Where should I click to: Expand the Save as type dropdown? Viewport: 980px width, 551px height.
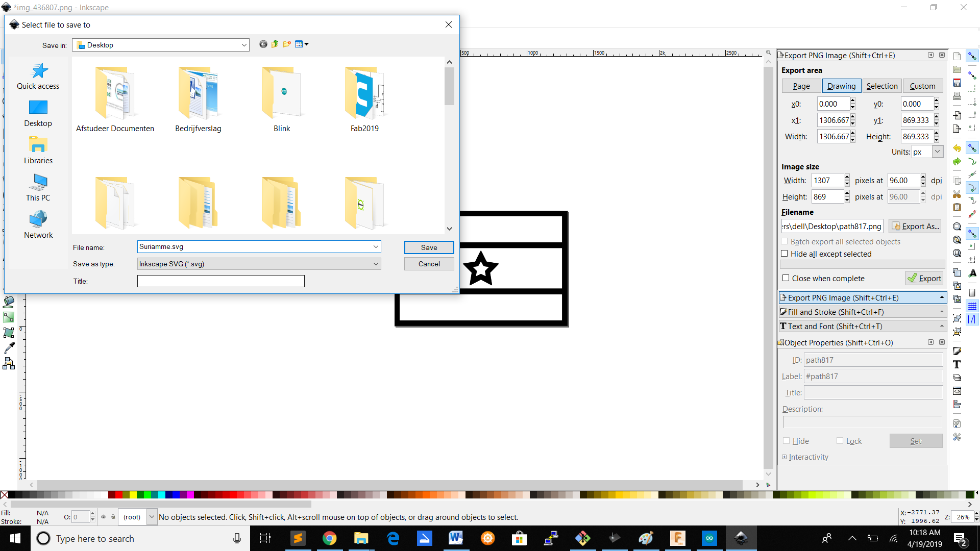376,263
